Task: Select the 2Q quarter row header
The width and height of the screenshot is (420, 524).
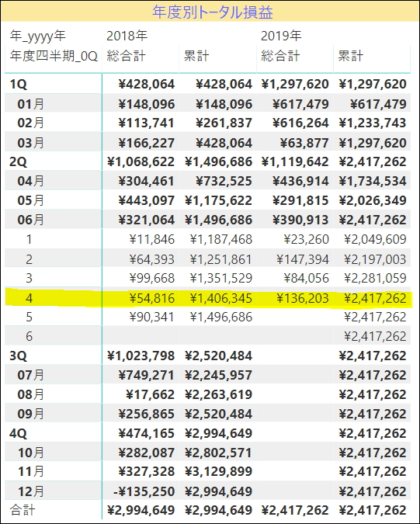Action: point(19,161)
